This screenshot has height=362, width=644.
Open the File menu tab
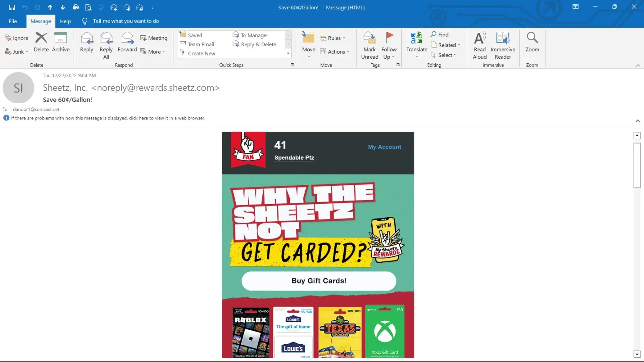click(x=13, y=21)
